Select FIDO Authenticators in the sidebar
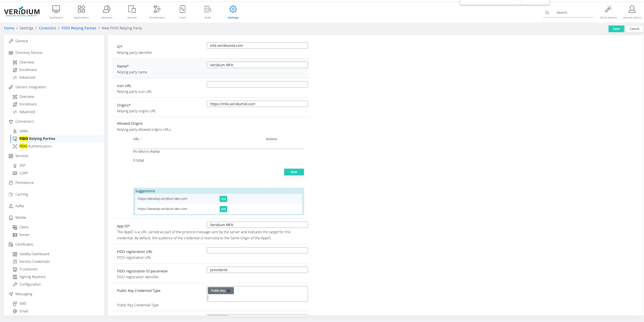Viewport: 644px width, 322px height. 35,146
